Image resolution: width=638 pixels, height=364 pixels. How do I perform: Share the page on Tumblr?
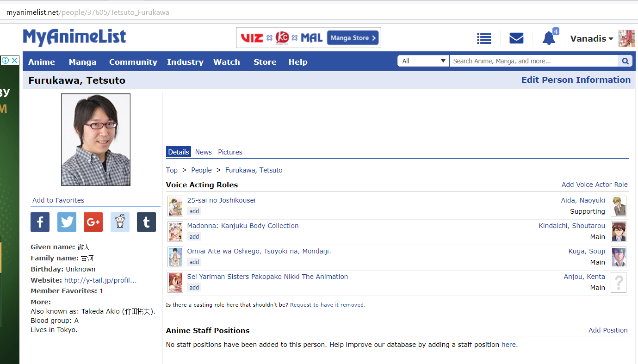pos(146,222)
